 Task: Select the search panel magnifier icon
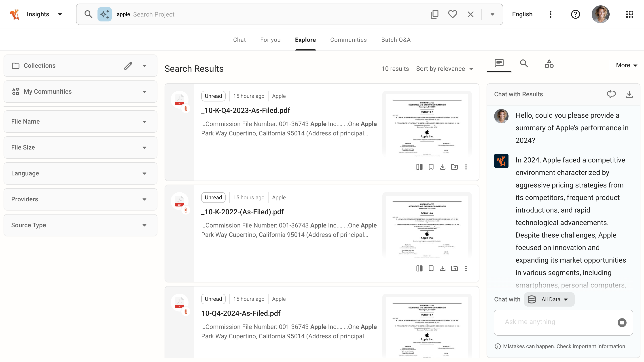[524, 63]
